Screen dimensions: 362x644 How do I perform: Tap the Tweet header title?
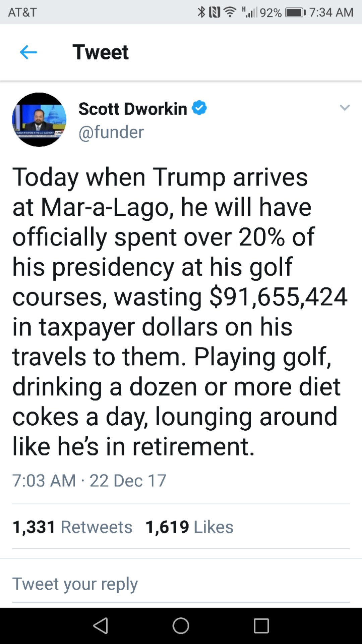(x=101, y=52)
